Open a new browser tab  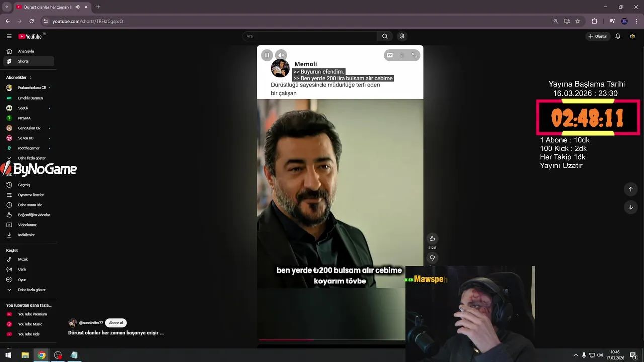pyautogui.click(x=98, y=7)
